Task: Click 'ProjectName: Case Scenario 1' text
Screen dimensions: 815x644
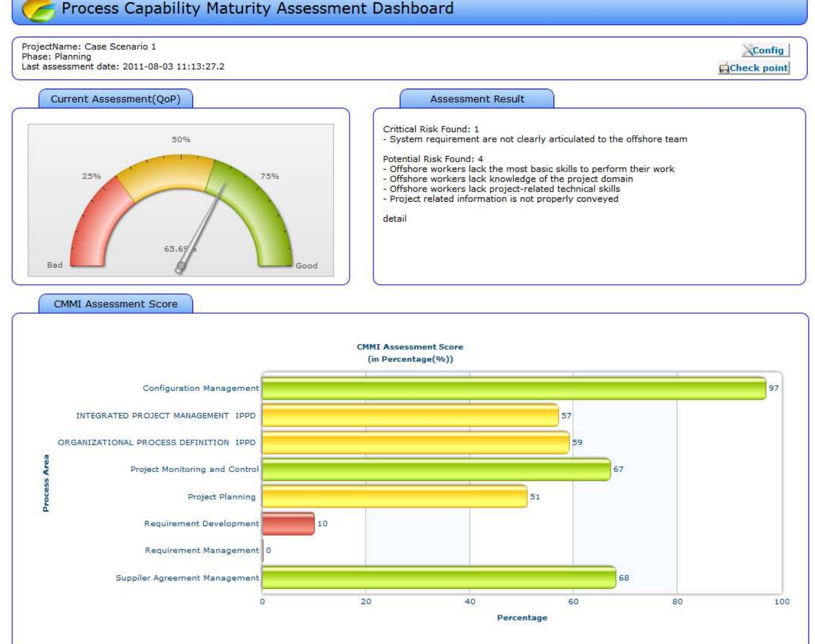Action: (x=89, y=46)
